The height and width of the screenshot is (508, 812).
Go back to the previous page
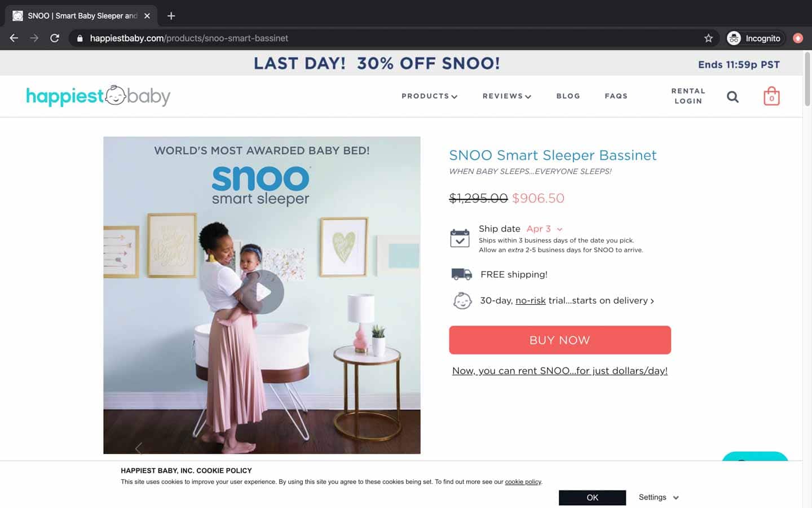[x=14, y=38]
